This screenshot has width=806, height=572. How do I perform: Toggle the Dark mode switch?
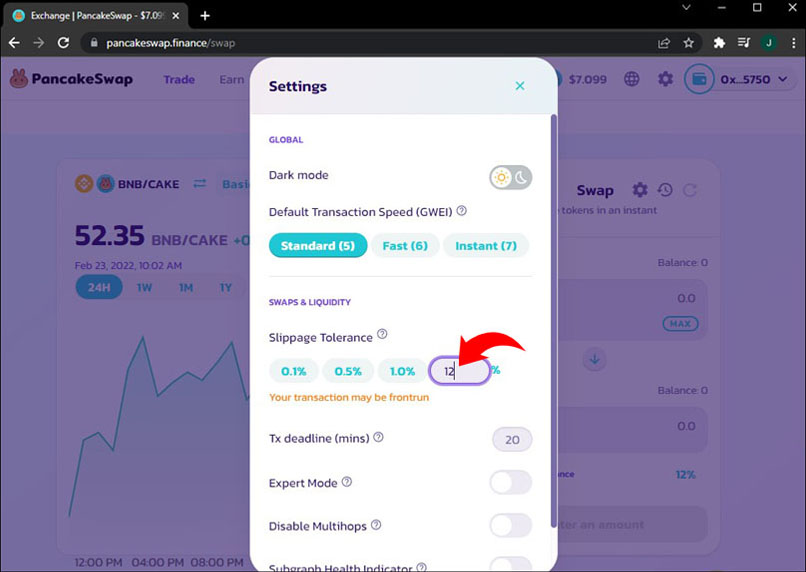(x=510, y=177)
